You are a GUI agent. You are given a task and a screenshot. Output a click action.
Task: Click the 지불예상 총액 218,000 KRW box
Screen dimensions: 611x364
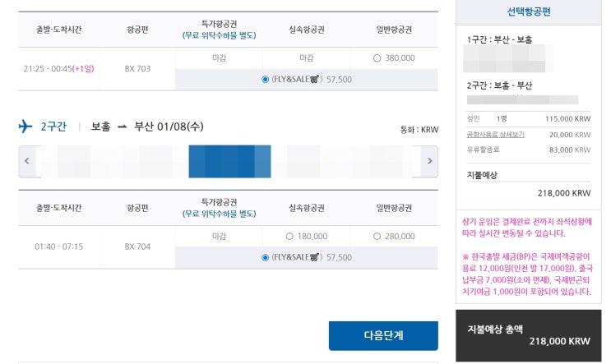[x=529, y=334]
